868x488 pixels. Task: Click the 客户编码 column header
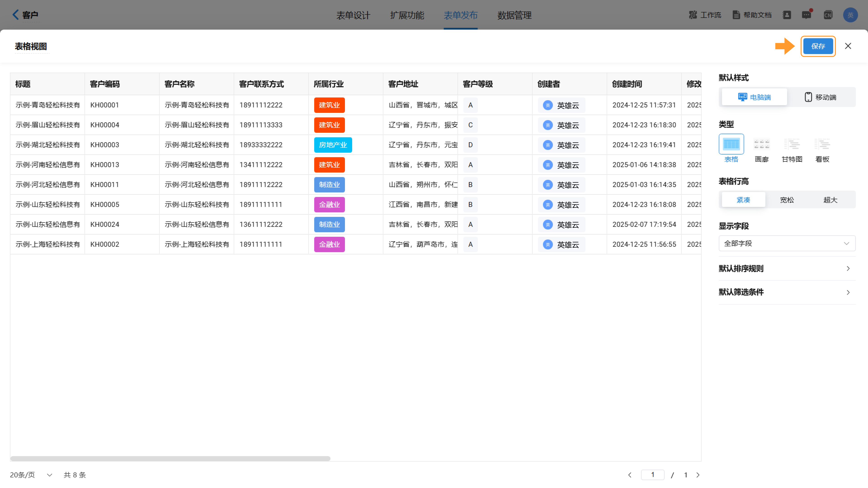coord(122,84)
